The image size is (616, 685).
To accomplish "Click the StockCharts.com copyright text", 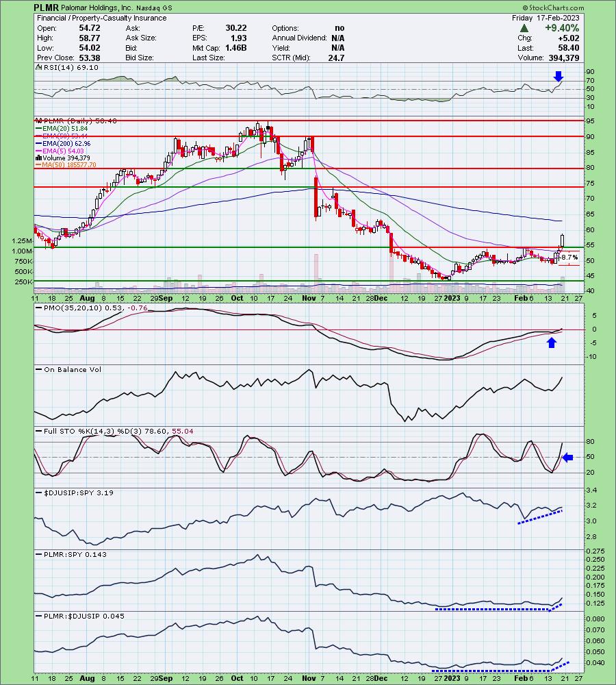I will [x=553, y=8].
